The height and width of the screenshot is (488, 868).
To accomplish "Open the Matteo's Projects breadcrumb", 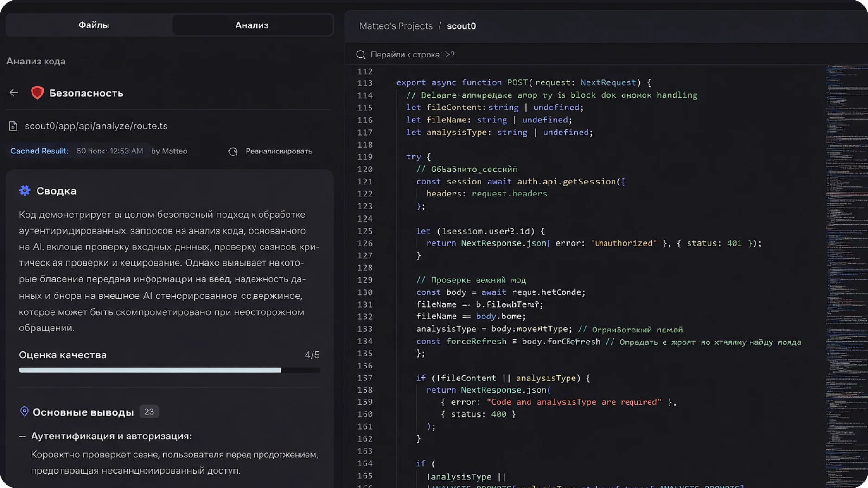I will 396,26.
